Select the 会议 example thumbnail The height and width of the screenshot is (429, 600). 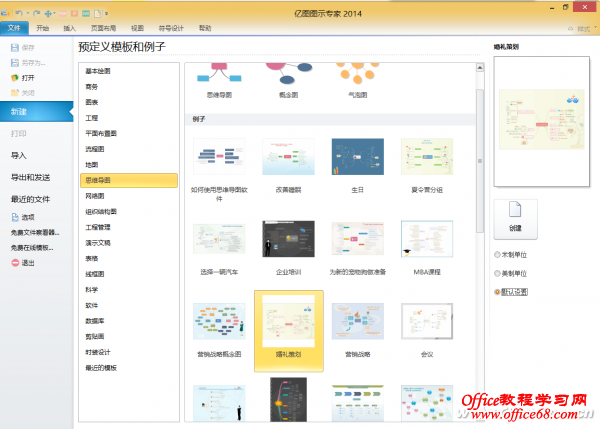[427, 321]
